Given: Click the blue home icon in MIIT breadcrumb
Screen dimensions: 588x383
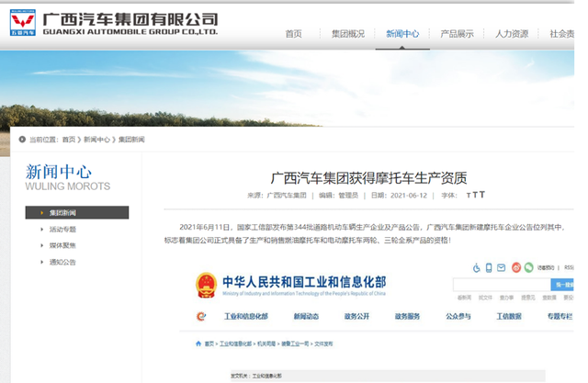Looking at the screenshot, I should [x=198, y=344].
